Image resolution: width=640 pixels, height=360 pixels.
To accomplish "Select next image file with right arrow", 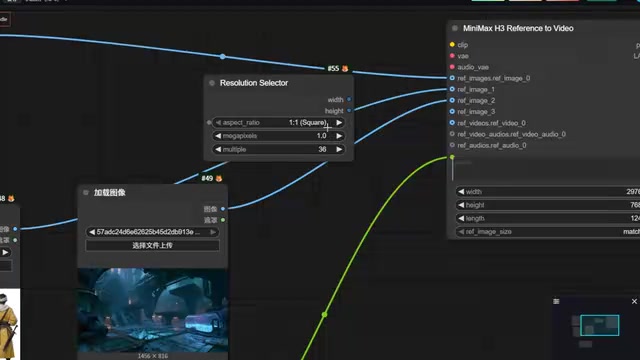I will coord(213,232).
